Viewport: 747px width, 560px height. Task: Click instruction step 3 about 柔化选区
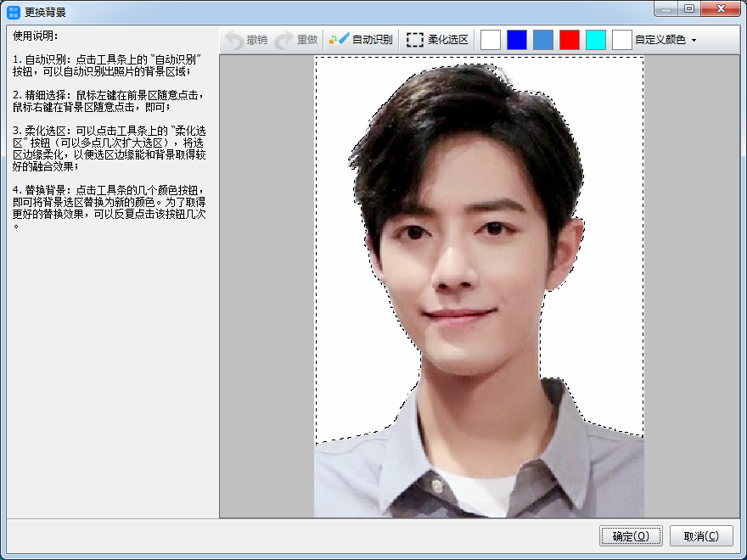110,148
